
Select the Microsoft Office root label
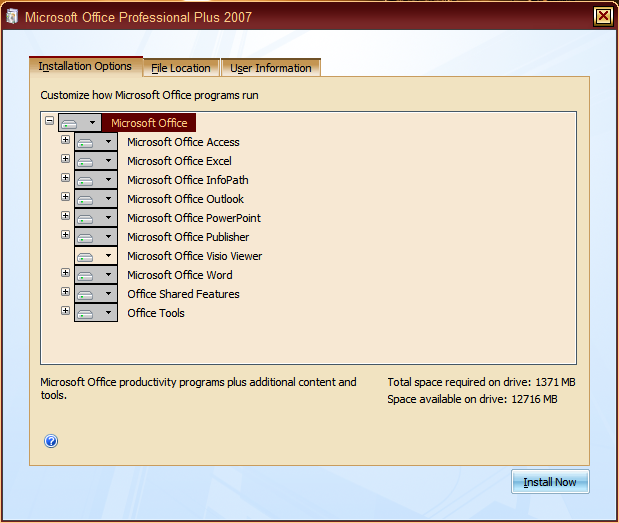click(149, 123)
